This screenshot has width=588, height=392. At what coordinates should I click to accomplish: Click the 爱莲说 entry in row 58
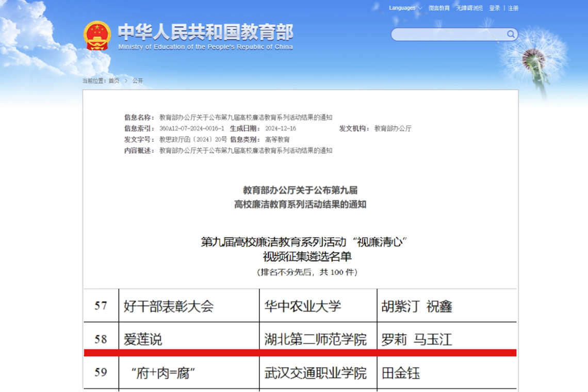(143, 339)
